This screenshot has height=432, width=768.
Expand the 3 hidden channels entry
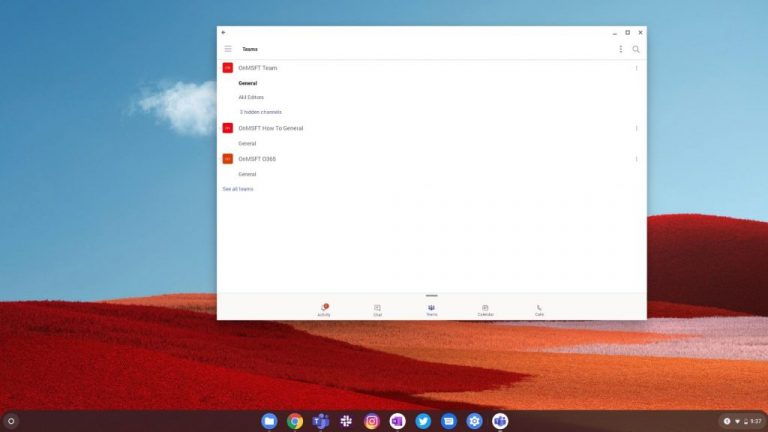pyautogui.click(x=261, y=112)
